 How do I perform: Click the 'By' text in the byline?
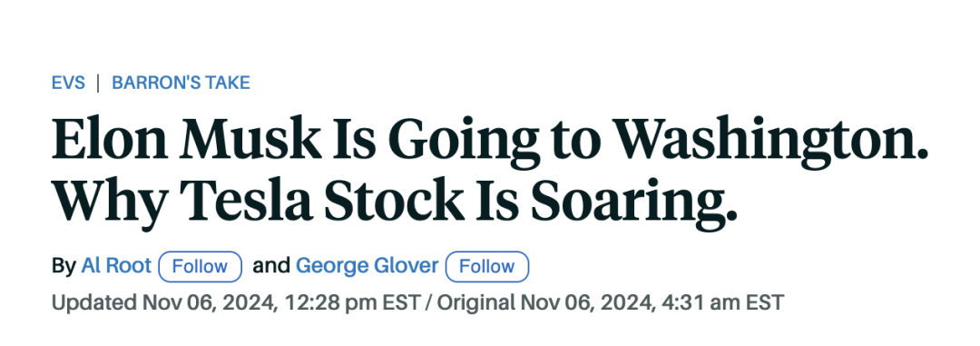coord(64,267)
